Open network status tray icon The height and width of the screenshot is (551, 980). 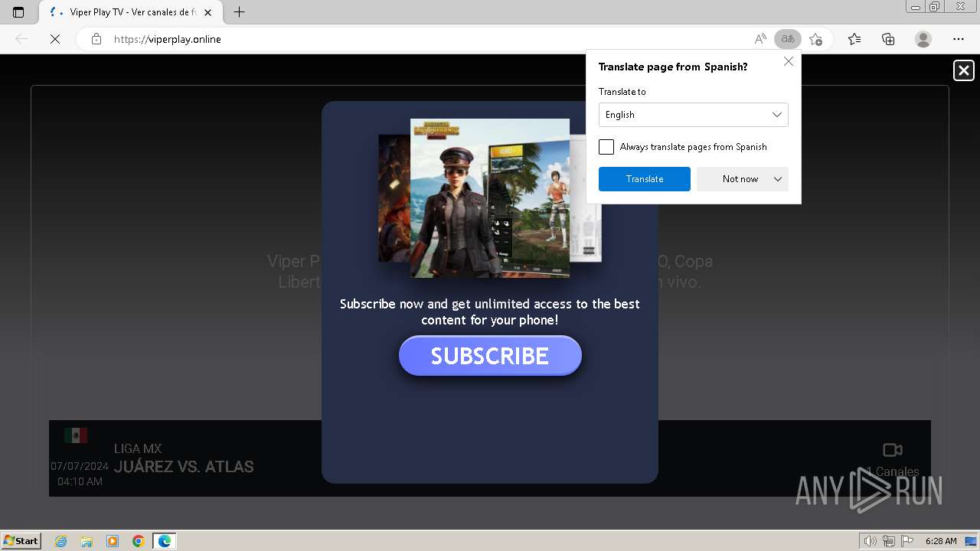coord(889,541)
